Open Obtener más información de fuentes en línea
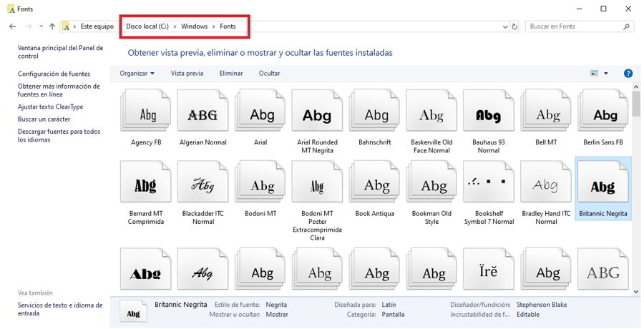 tap(59, 90)
